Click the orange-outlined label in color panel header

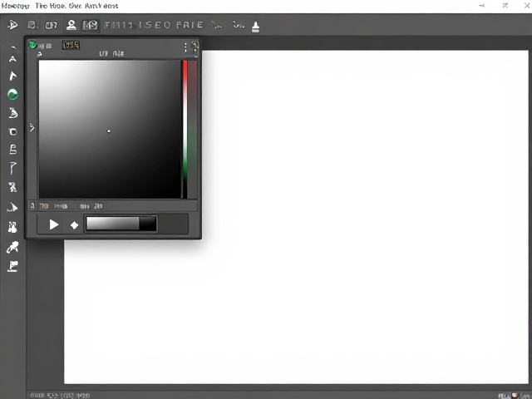[x=71, y=45]
